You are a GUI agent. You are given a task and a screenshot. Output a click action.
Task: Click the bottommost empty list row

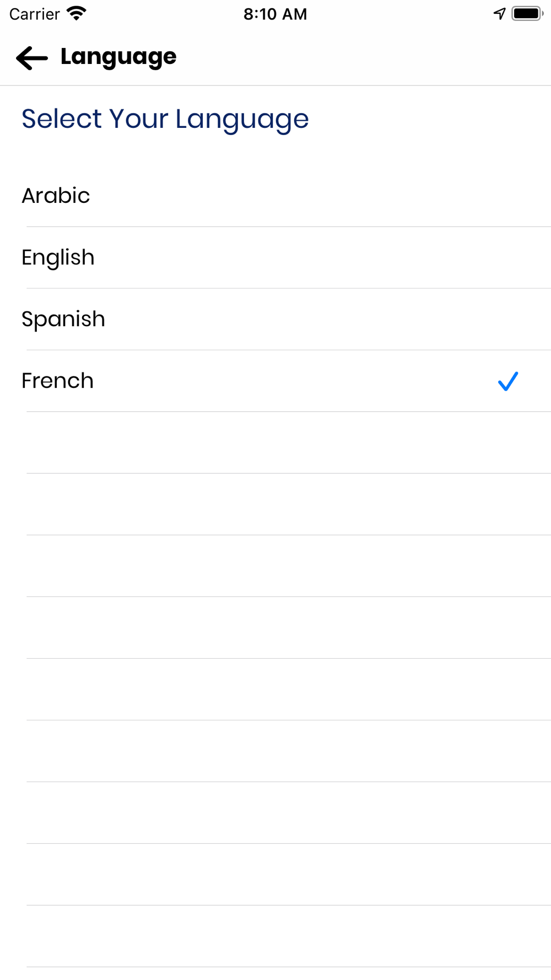(x=275, y=936)
